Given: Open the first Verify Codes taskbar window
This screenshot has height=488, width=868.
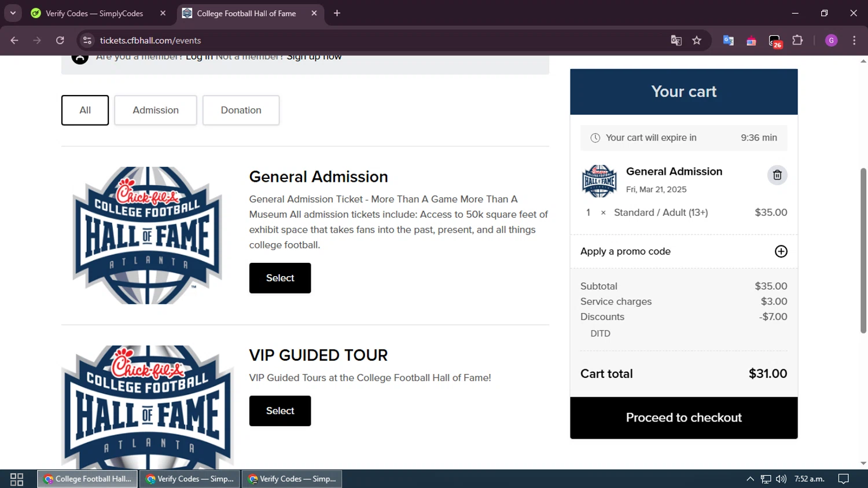Looking at the screenshot, I should point(190,479).
